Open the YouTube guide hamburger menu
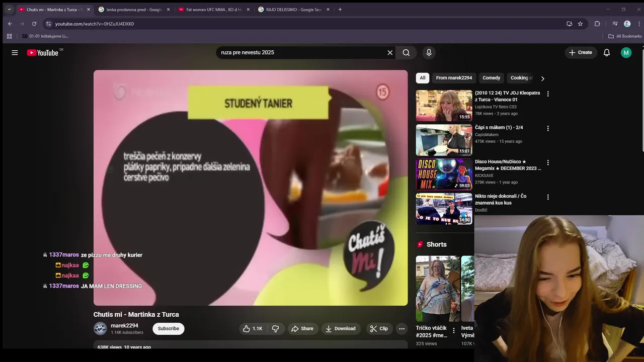This screenshot has height=362, width=644. [x=15, y=52]
